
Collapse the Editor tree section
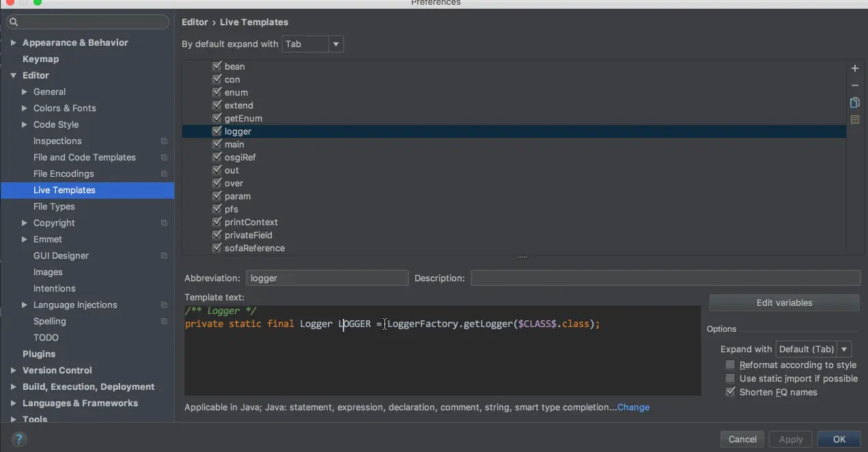click(13, 75)
